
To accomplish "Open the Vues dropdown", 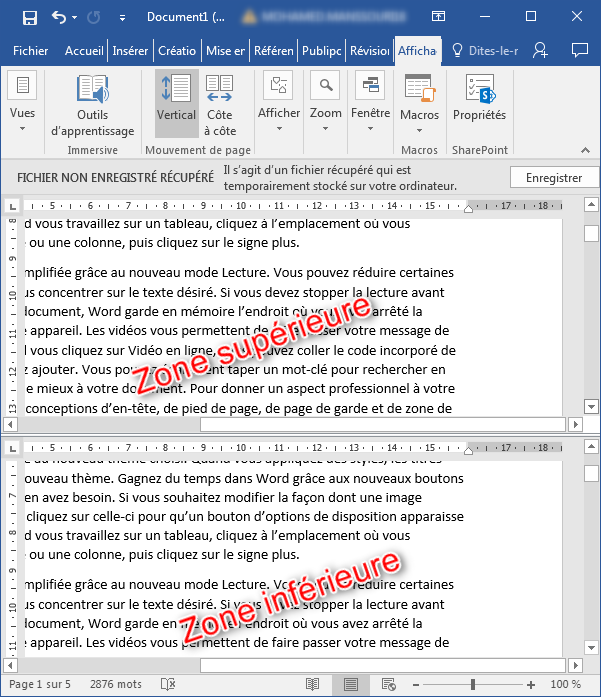I will pos(22,102).
